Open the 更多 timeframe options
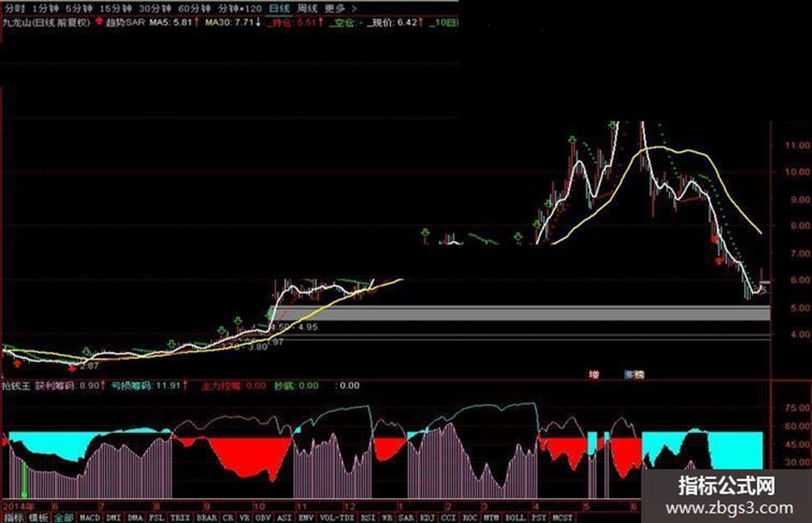This screenshot has width=812, height=523. pyautogui.click(x=334, y=9)
